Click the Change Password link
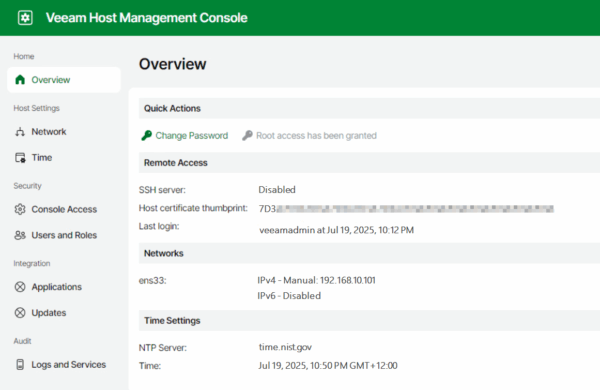This screenshot has height=390, width=600. pyautogui.click(x=191, y=135)
